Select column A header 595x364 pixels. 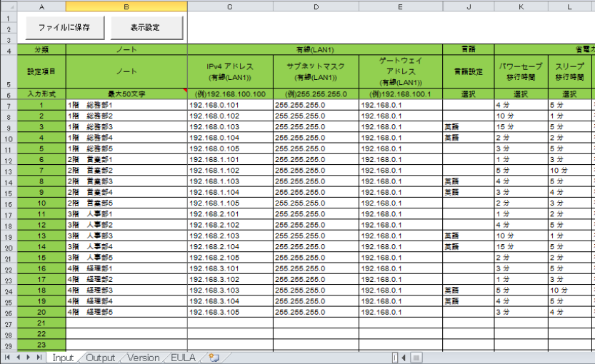click(x=41, y=6)
